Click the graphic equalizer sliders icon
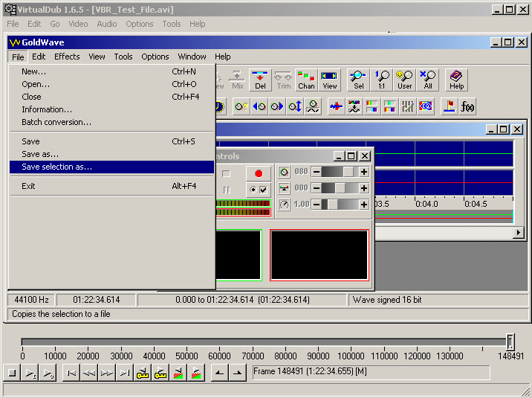The width and height of the screenshot is (532, 398). click(x=407, y=106)
